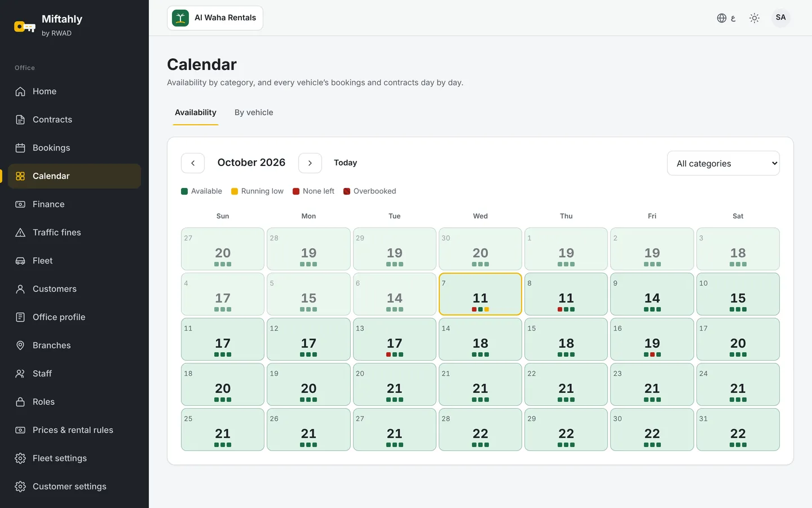Click the green Available legend swatch

pos(184,191)
